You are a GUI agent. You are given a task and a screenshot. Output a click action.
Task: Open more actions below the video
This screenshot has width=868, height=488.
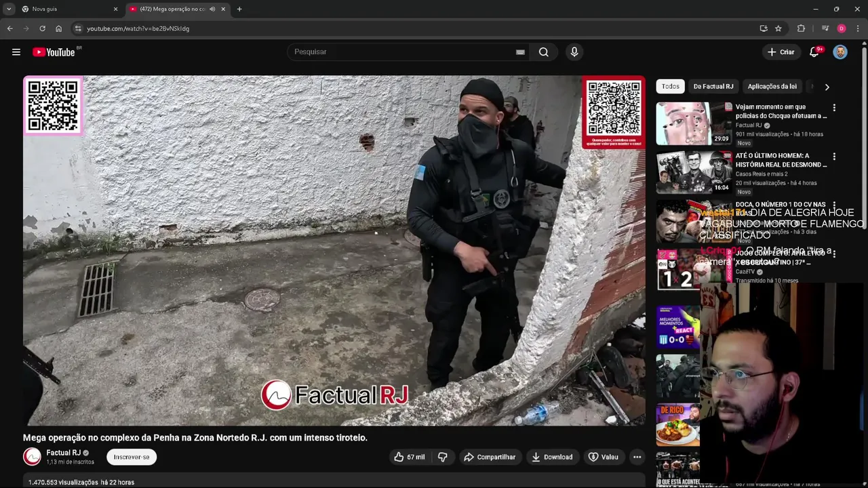(637, 457)
